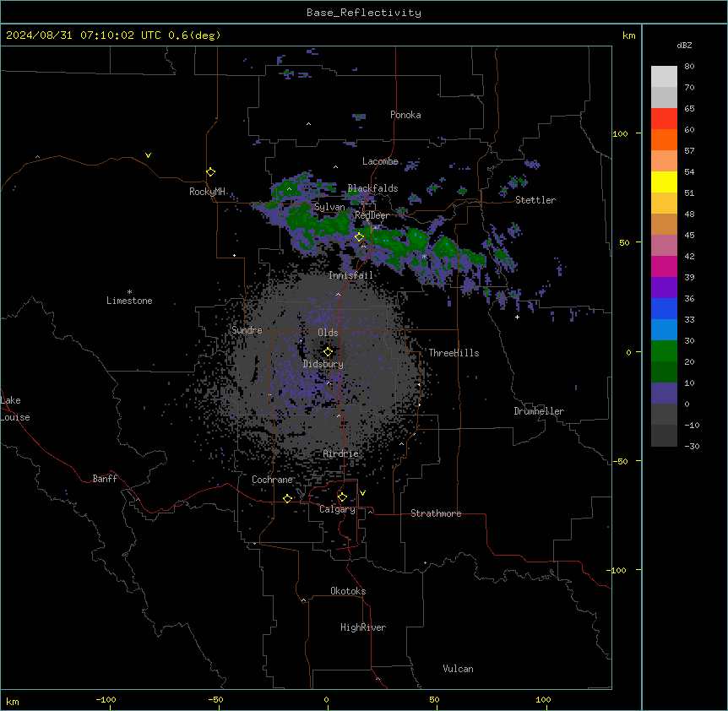Image resolution: width=728 pixels, height=711 pixels.
Task: Select the radar site diamond between Olds and Didsbury
Action: [x=329, y=352]
